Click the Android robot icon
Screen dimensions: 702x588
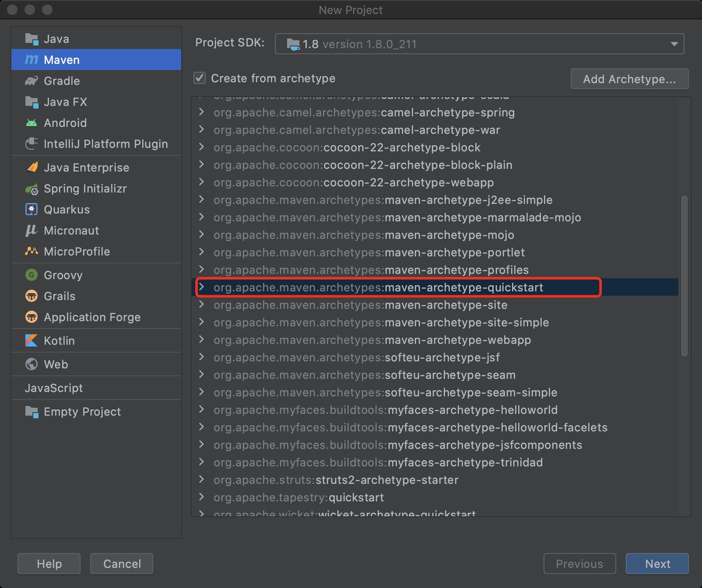coord(32,123)
